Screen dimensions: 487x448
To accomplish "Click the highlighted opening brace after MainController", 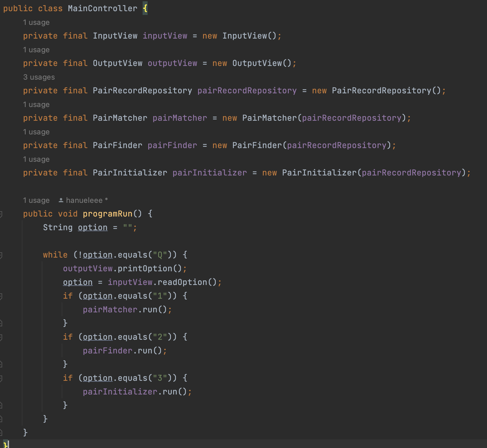I will point(145,8).
